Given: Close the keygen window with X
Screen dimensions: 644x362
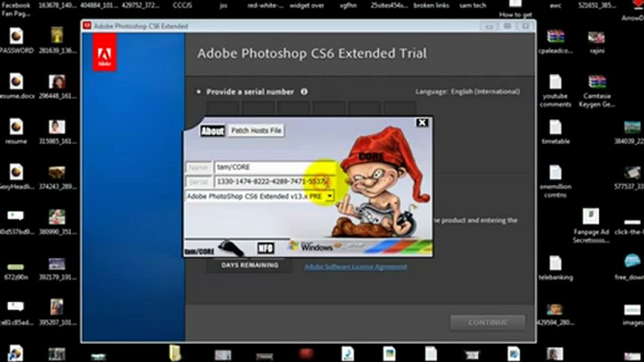Looking at the screenshot, I should (422, 123).
